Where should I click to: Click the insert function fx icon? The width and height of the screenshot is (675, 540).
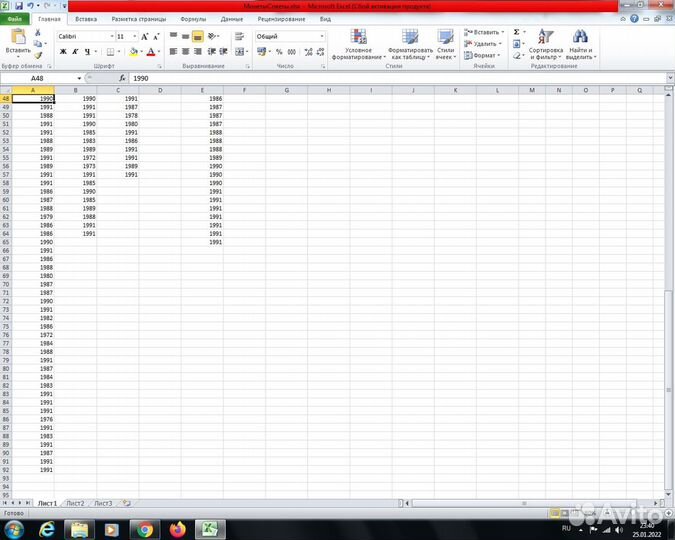click(122, 78)
